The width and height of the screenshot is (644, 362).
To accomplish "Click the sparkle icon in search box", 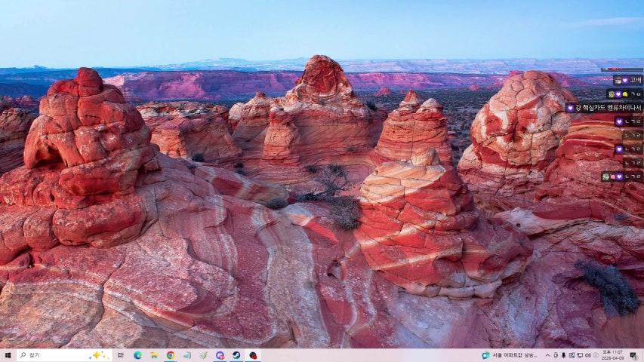I will (97, 355).
